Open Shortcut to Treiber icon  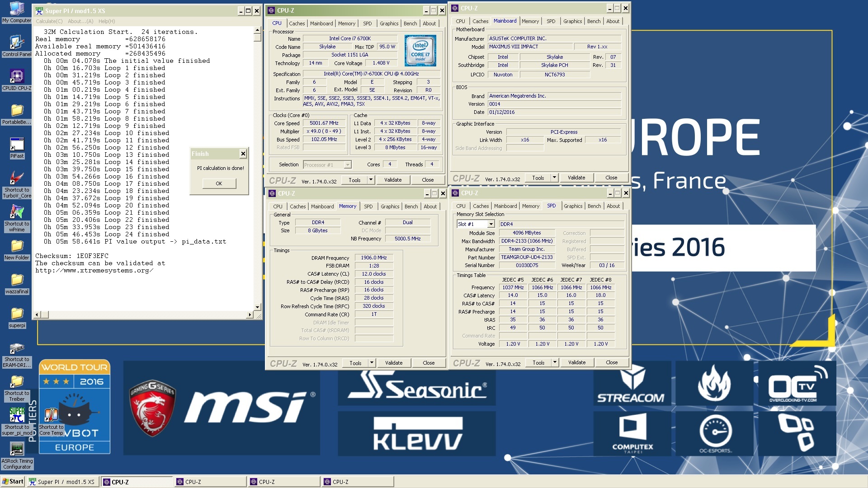[17, 388]
